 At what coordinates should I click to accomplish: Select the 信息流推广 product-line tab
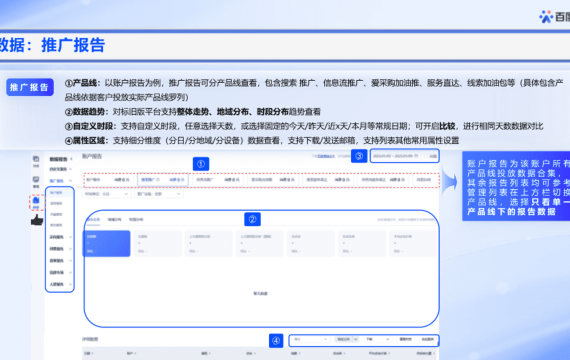[x=218, y=180]
